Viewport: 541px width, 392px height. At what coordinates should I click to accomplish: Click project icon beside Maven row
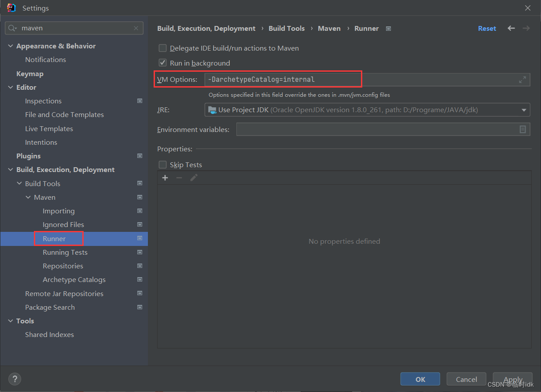click(x=140, y=197)
